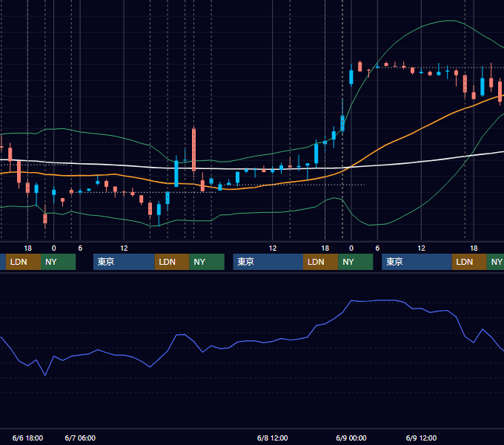Click the 6/6 18:00 date label
This screenshot has height=445, width=504.
(x=27, y=438)
